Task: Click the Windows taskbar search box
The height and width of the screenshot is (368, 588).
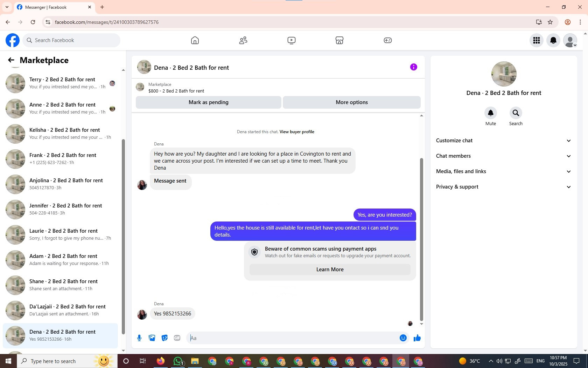Action: coord(67,361)
